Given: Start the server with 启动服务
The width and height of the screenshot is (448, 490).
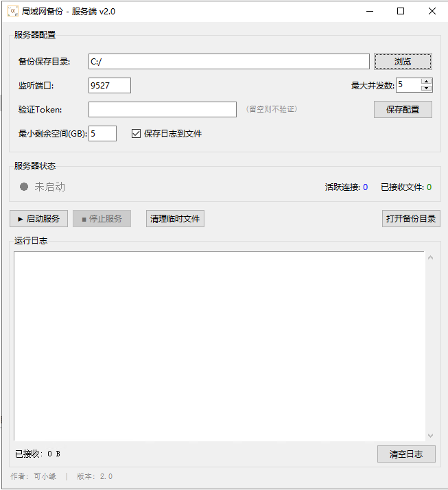Looking at the screenshot, I should (38, 218).
